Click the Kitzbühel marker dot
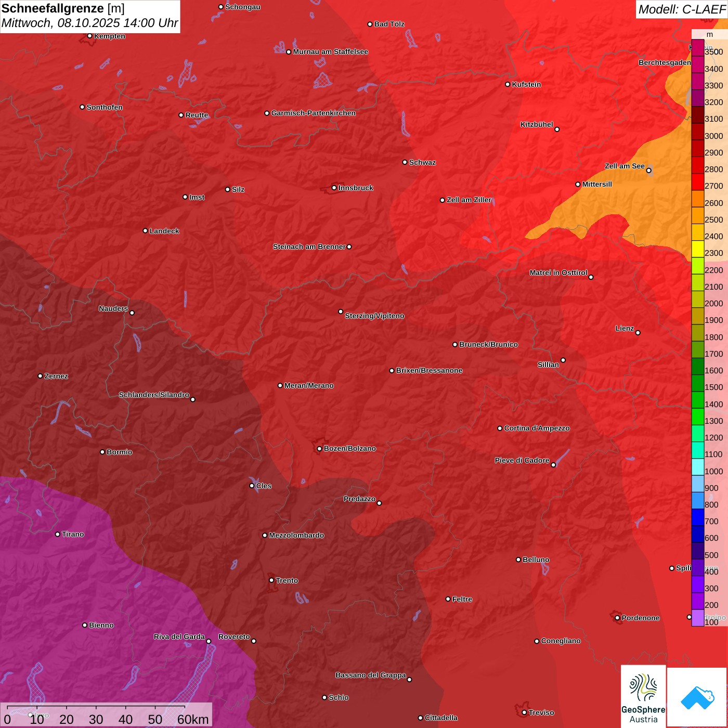728x728 pixels. click(x=557, y=129)
